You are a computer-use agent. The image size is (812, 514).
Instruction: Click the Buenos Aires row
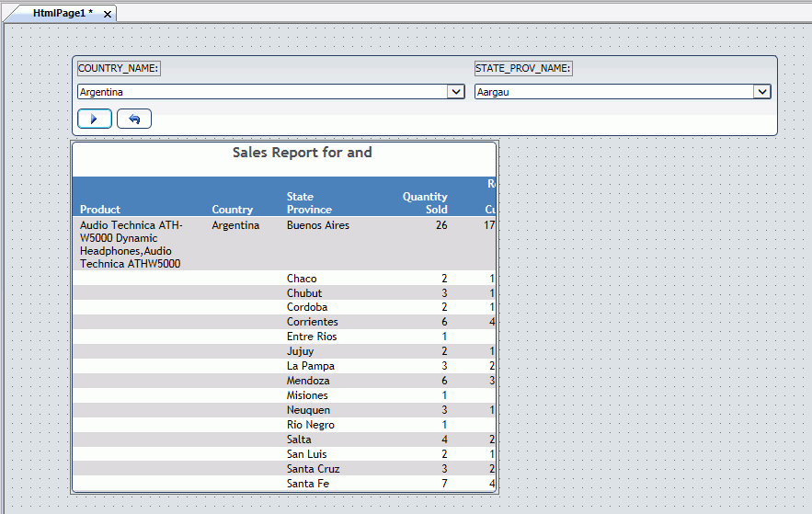coord(284,244)
